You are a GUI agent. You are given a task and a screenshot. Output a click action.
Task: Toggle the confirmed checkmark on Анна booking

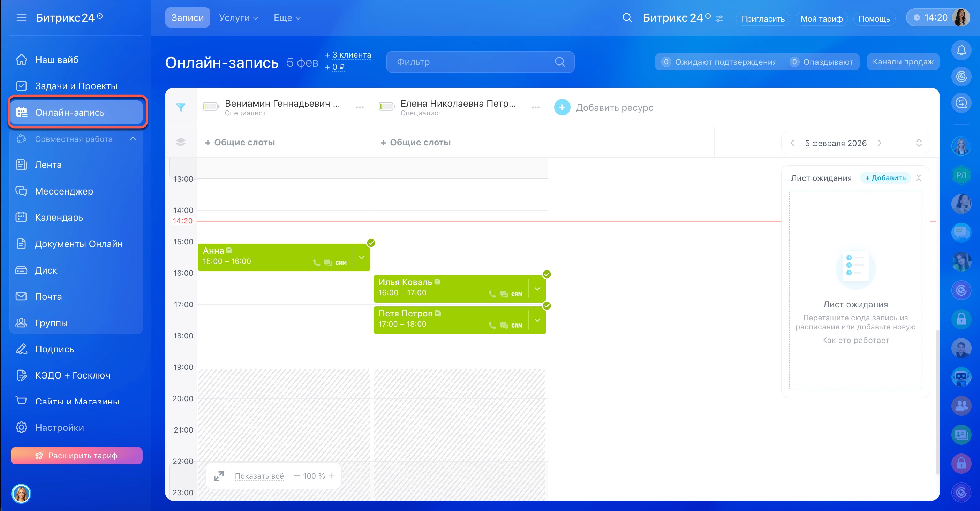pos(371,243)
